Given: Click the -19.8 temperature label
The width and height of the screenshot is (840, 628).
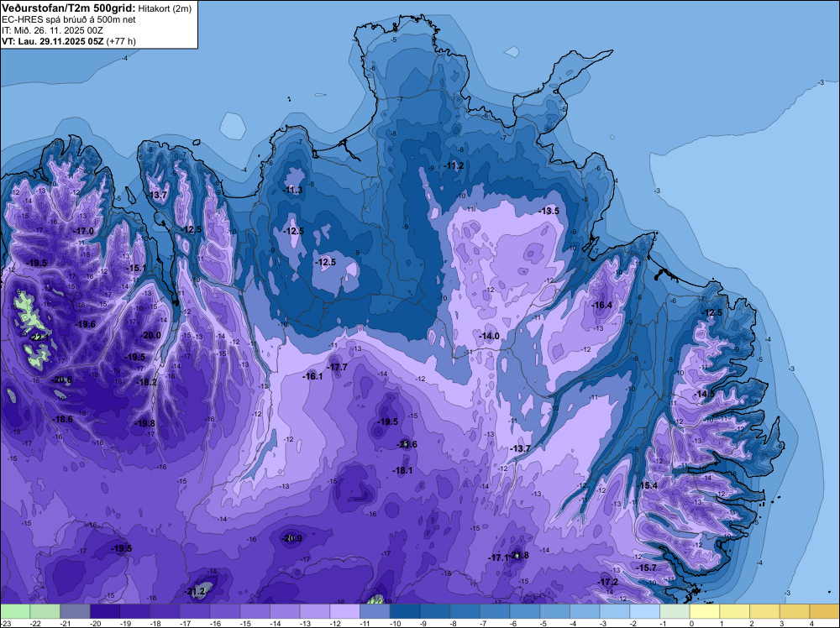Looking at the screenshot, I should pos(144,423).
